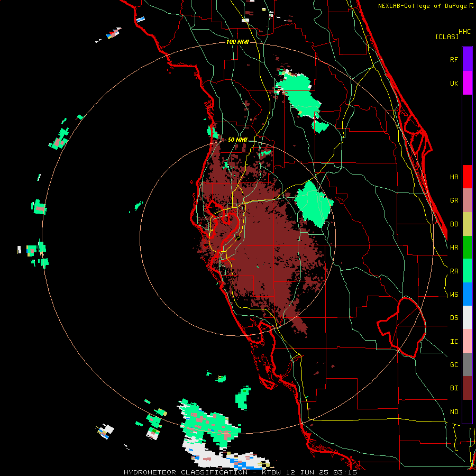Click the dusty pink GR color swatch
The image size is (476, 476).
tap(467, 200)
